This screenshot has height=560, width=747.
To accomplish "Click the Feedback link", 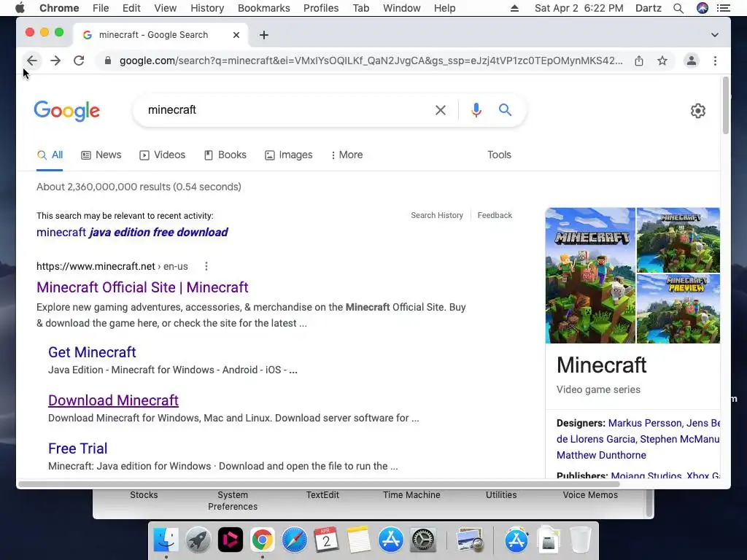I will (495, 215).
